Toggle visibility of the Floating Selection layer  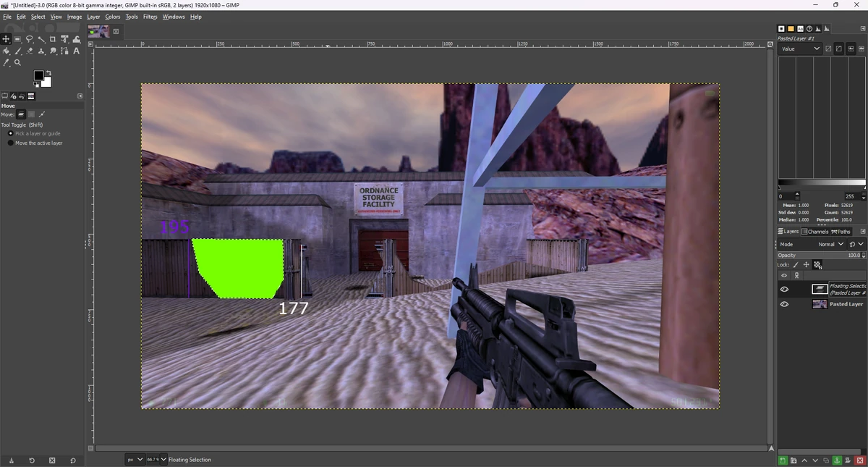click(784, 289)
